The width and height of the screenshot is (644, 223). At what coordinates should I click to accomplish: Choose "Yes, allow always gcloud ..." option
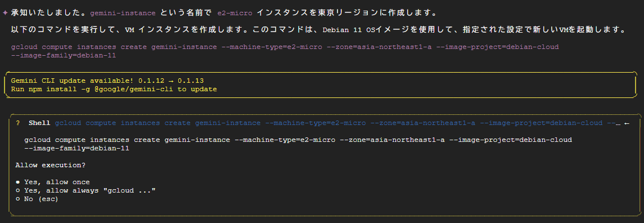85,190
